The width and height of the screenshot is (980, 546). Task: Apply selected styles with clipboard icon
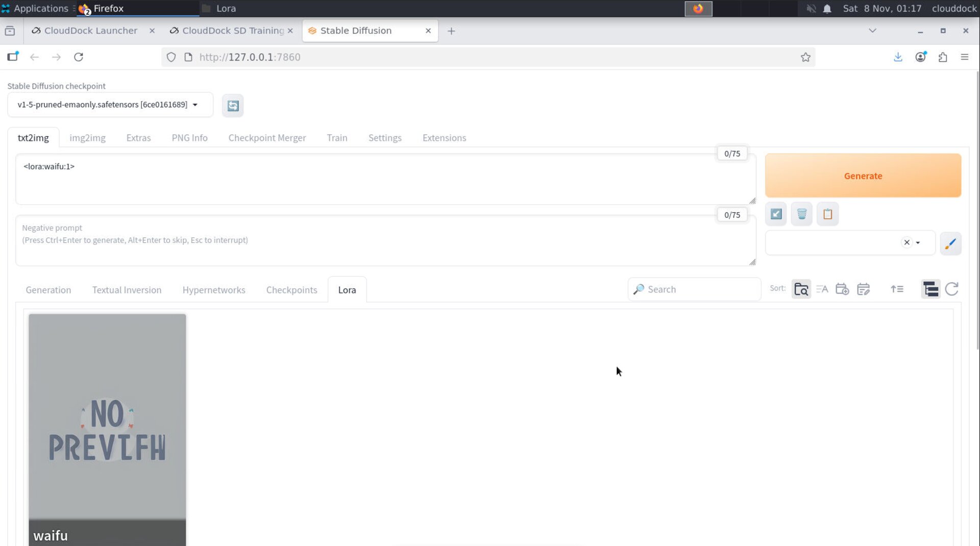[827, 214]
